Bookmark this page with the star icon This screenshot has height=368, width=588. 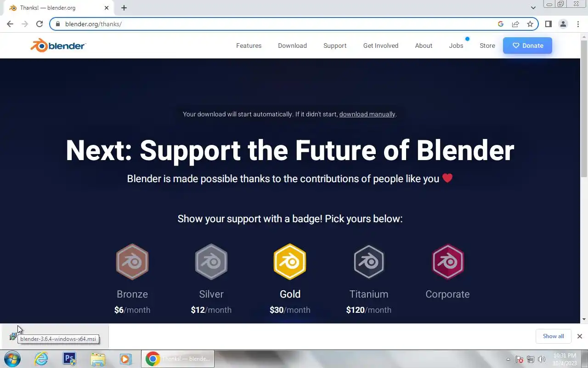pyautogui.click(x=530, y=24)
